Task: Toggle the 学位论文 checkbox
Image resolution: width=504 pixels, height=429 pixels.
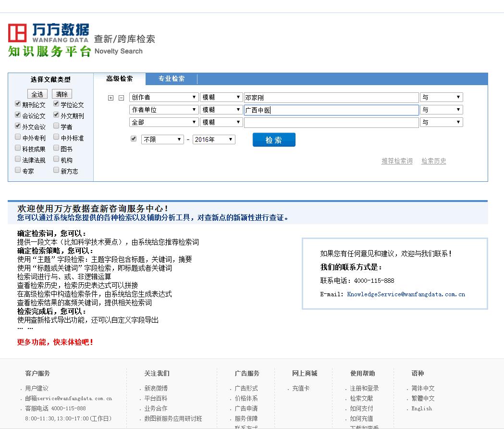Action: [x=56, y=104]
